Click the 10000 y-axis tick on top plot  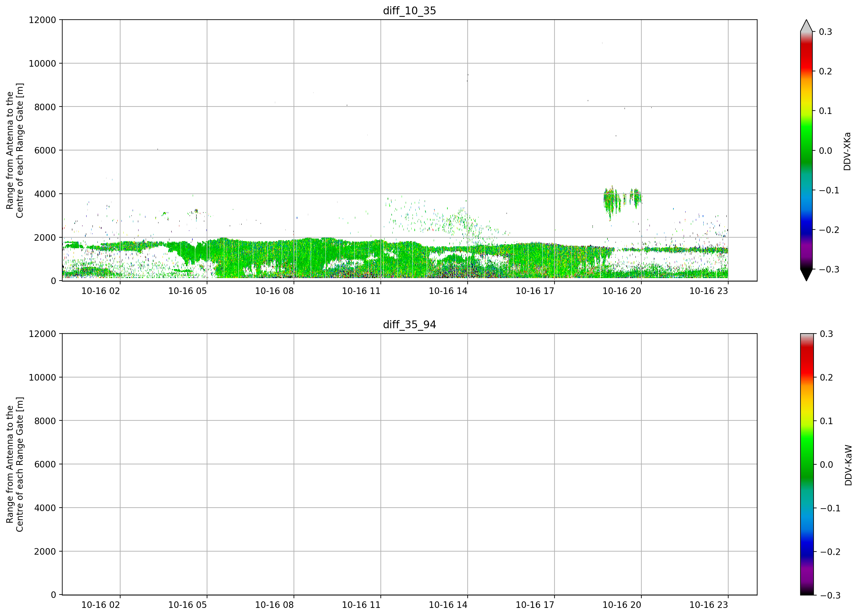(42, 64)
